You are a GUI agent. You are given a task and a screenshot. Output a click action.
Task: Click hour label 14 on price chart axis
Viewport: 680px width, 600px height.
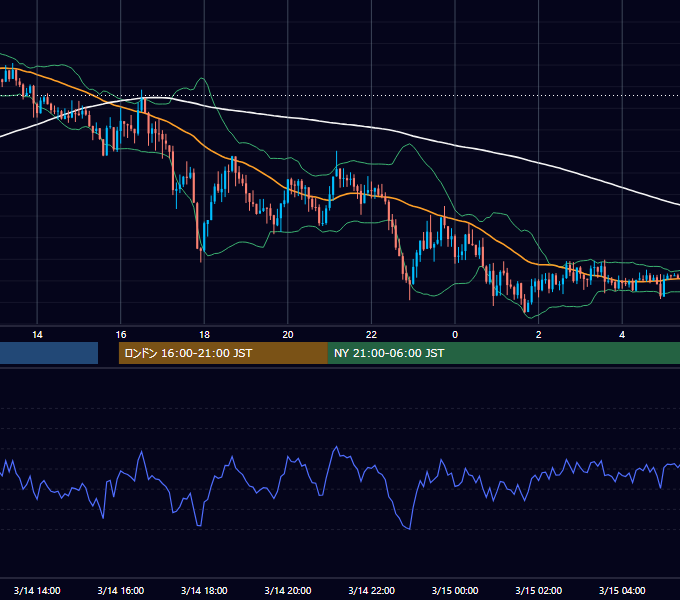[x=37, y=335]
